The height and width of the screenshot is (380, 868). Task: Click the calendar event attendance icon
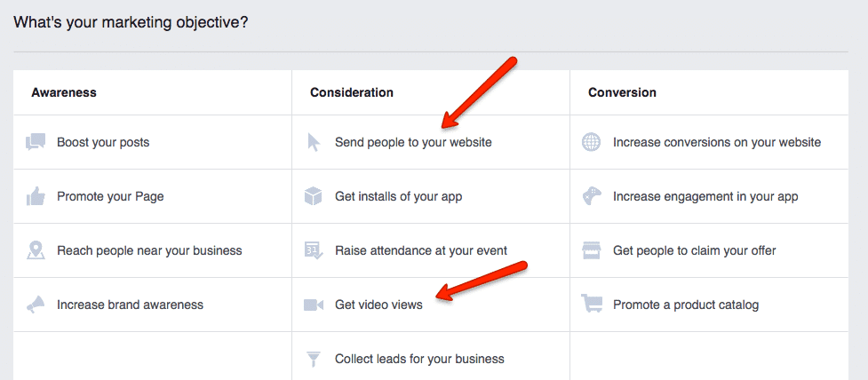[x=313, y=250]
